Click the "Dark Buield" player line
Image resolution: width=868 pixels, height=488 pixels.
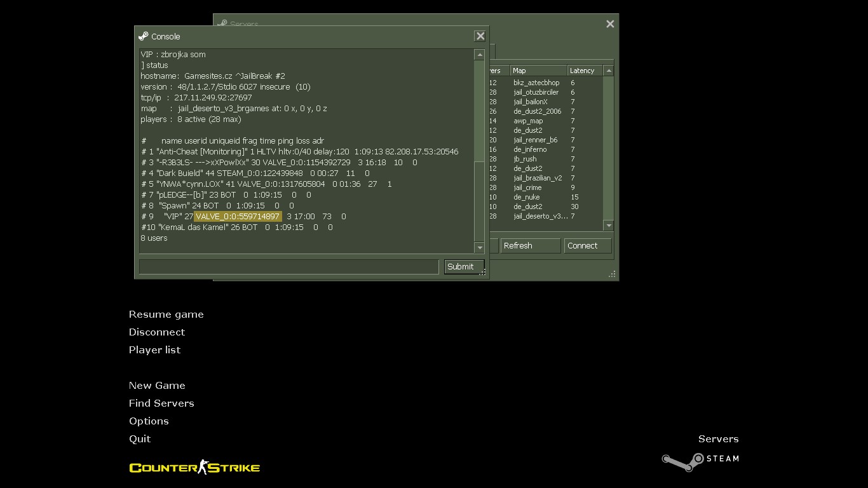255,173
